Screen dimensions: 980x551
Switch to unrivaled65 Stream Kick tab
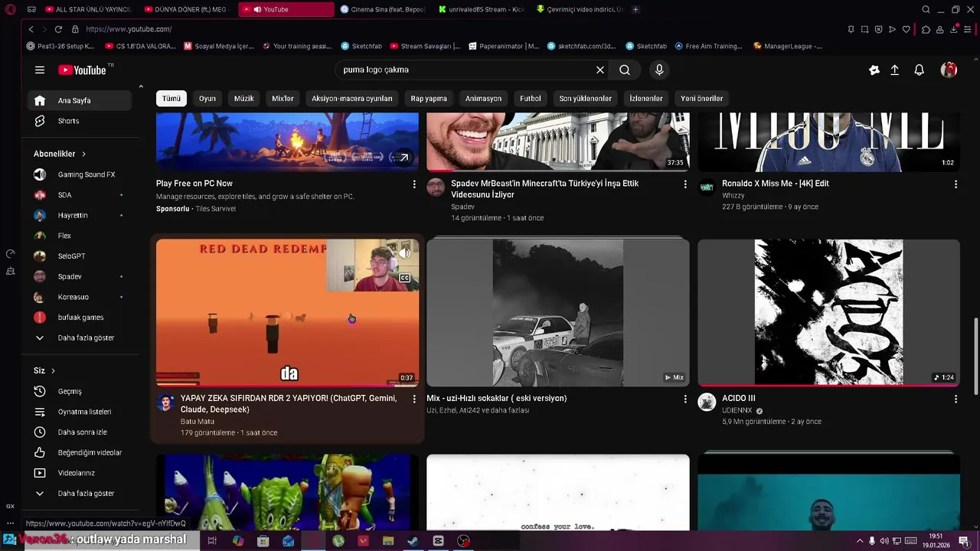click(481, 9)
